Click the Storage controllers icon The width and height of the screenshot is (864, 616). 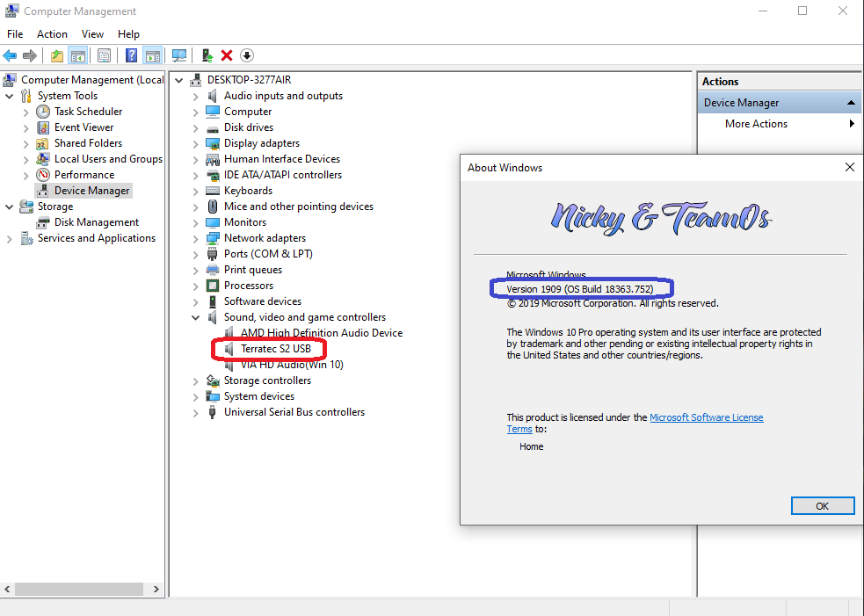[212, 380]
